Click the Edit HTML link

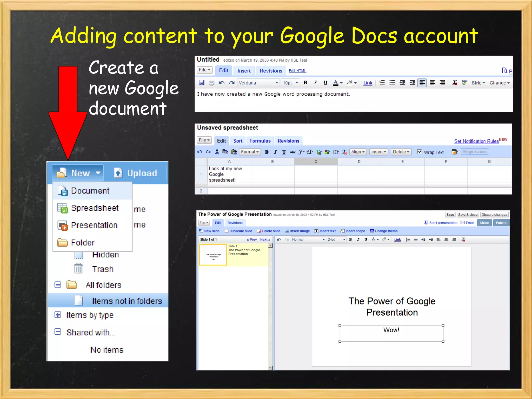coord(297,71)
